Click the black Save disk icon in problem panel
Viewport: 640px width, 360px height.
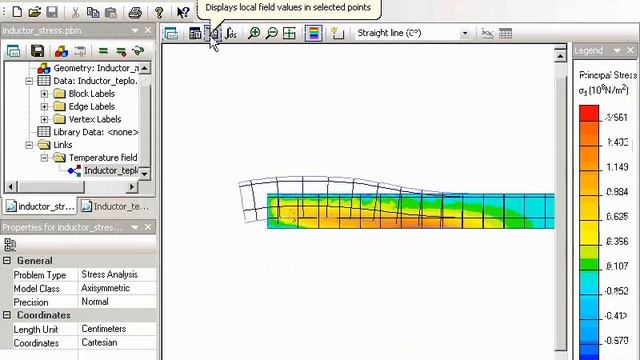[37, 51]
